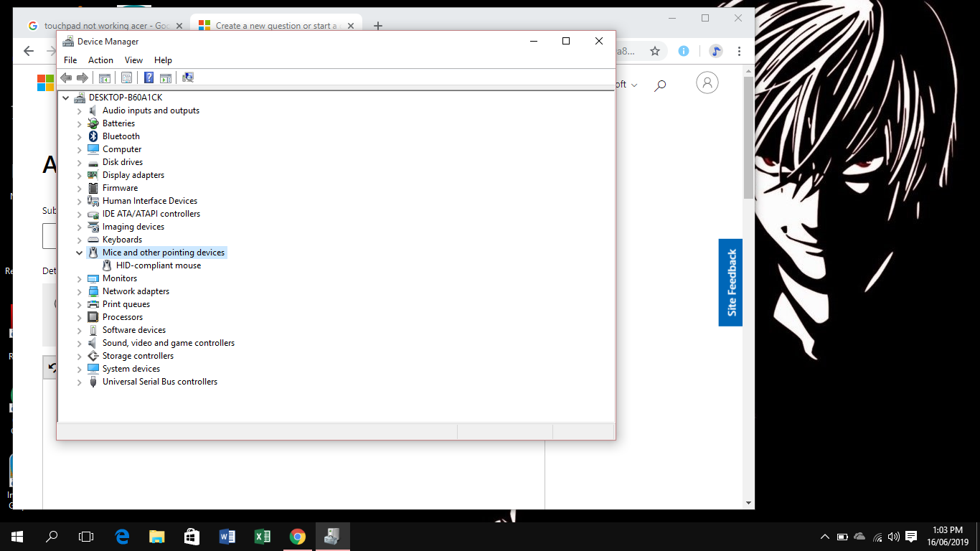Expand the Print queues node
Viewport: 980px width, 551px height.
80,304
